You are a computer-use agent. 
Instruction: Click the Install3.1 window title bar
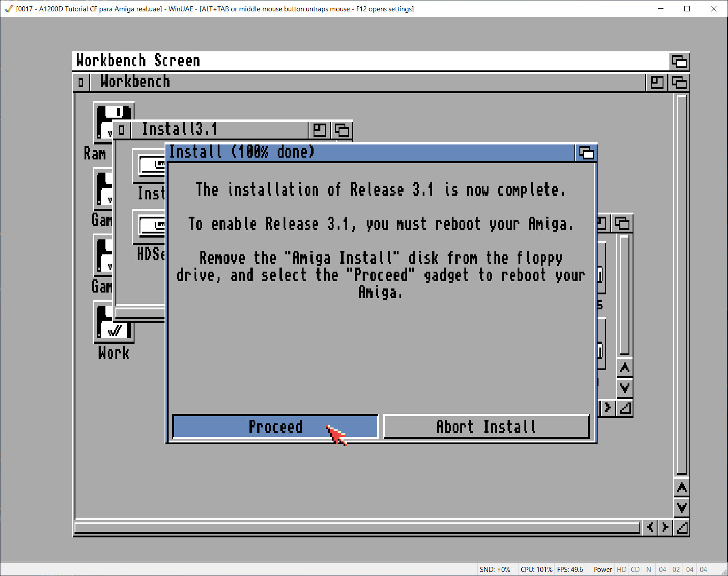(219, 130)
